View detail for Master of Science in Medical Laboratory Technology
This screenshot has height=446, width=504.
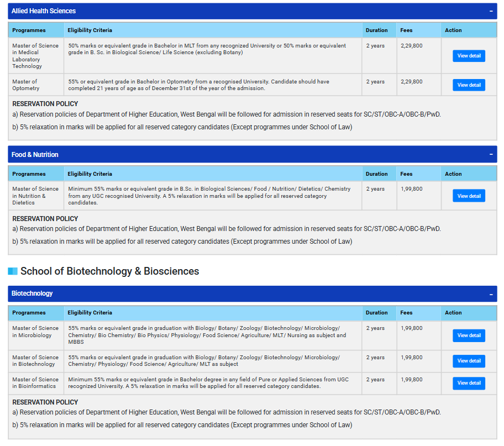468,56
